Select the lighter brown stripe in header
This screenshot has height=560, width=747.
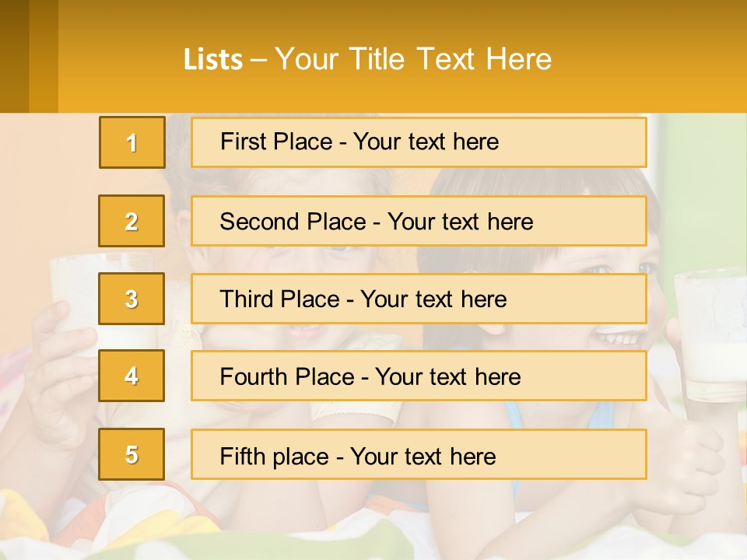pos(44,56)
